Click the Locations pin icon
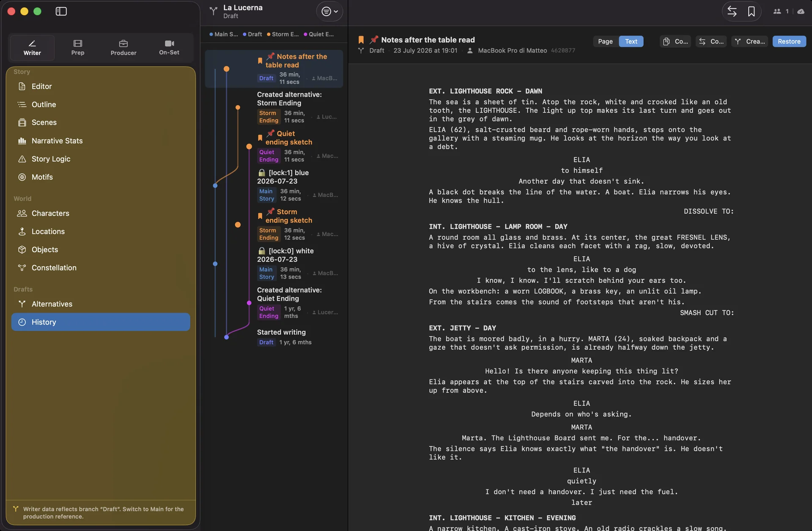 click(22, 231)
